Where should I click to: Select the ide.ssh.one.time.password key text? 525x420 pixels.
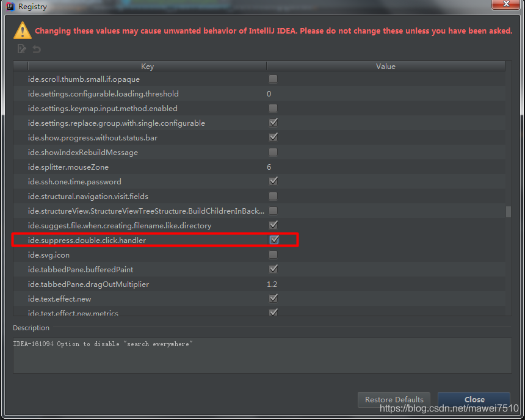click(74, 181)
